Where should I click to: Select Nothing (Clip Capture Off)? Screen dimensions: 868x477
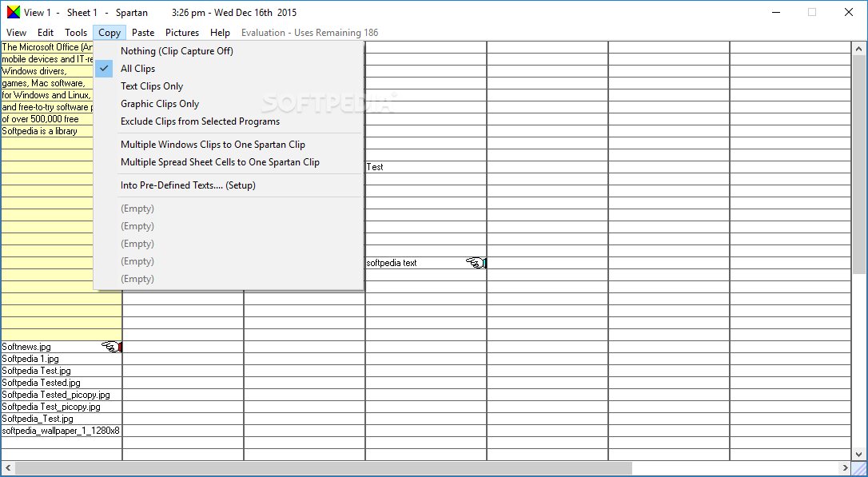pyautogui.click(x=228, y=51)
